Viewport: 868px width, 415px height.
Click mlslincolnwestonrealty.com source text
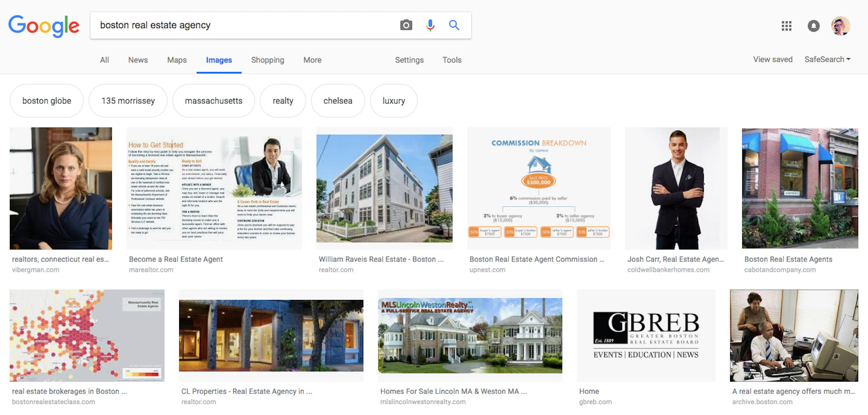click(x=423, y=402)
